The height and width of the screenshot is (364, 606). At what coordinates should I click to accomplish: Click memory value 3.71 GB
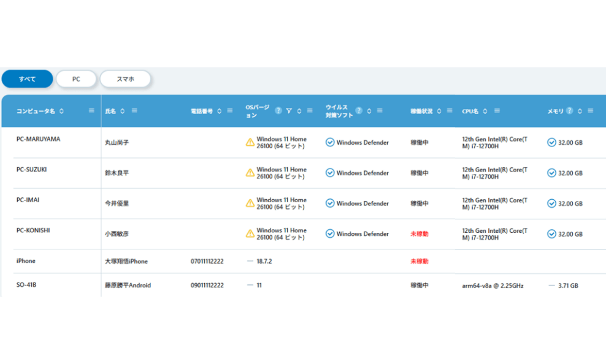coord(568,286)
